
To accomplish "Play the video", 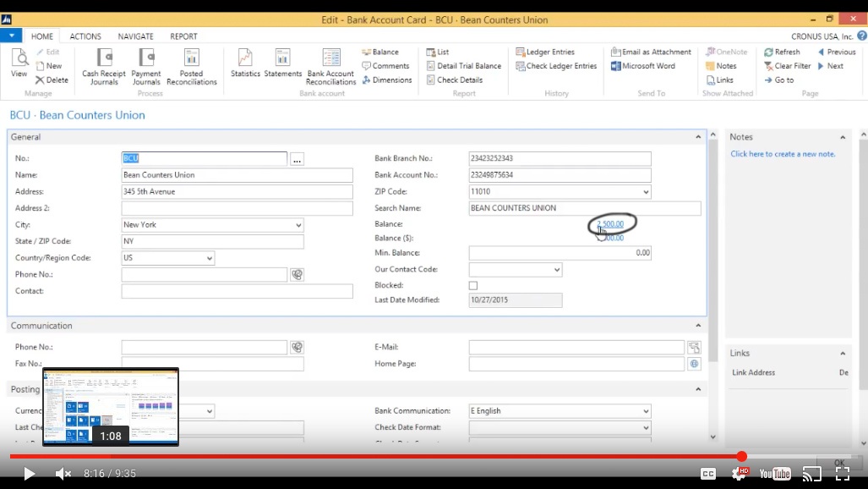I will [29, 474].
